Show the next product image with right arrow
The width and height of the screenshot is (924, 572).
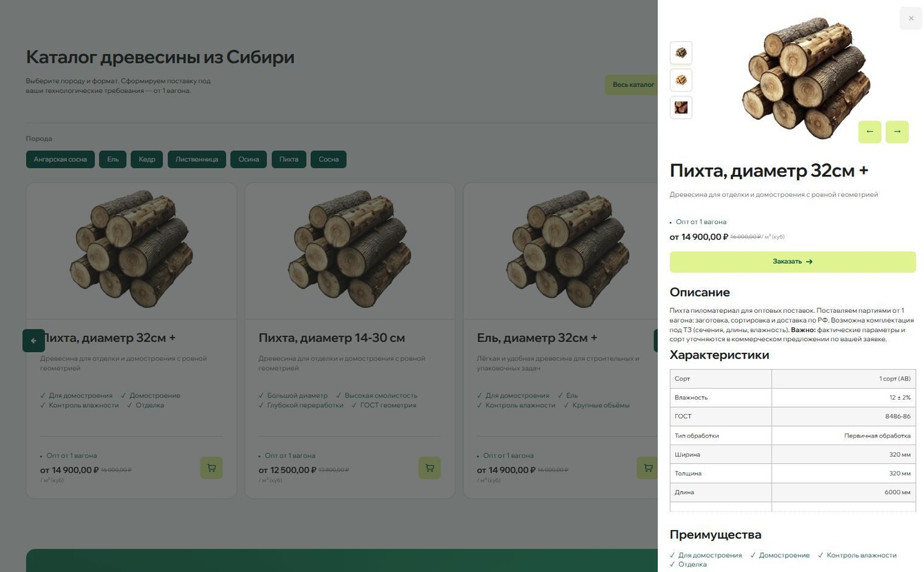pyautogui.click(x=897, y=132)
